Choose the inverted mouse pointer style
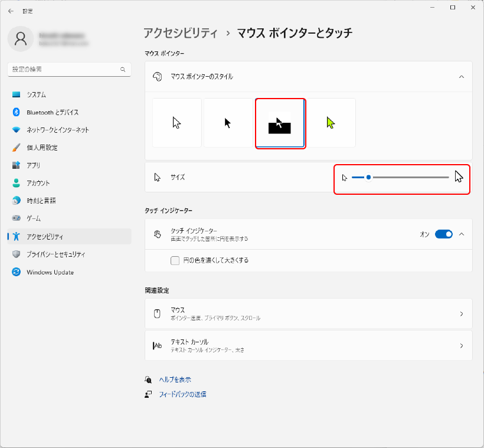This screenshot has height=448, width=484. click(x=280, y=123)
